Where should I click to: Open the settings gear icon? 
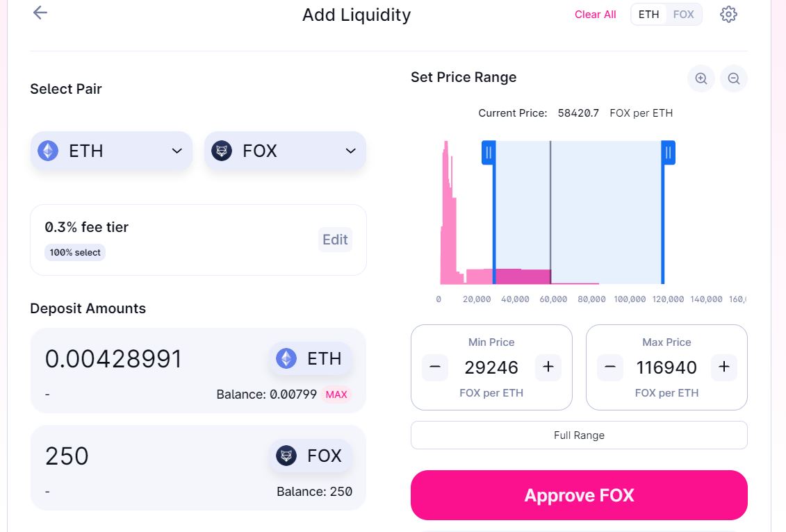[x=728, y=15]
